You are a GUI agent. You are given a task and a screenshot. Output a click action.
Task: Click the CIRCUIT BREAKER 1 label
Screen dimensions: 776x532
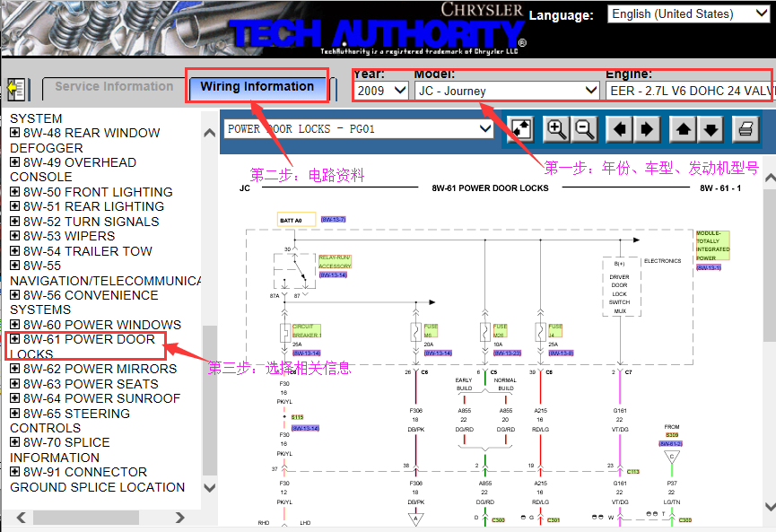[307, 331]
